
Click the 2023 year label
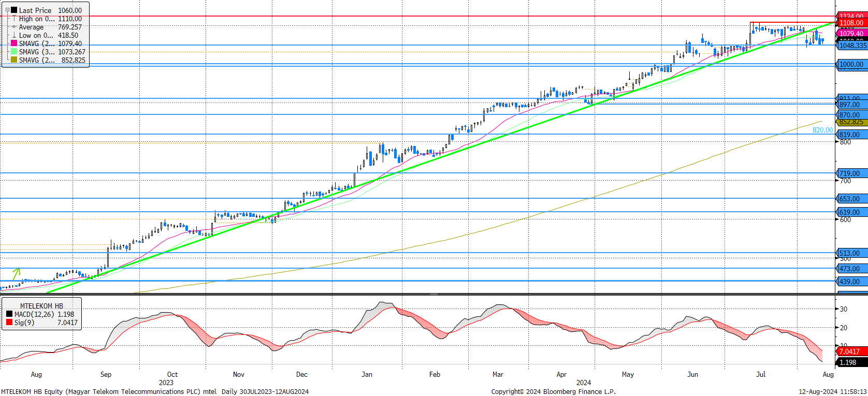pyautogui.click(x=166, y=383)
